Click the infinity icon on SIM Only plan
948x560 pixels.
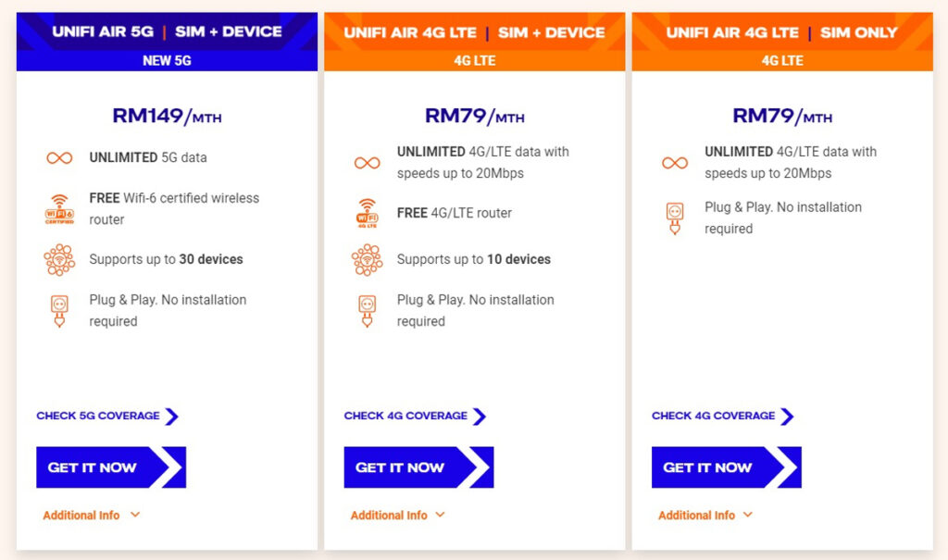(x=674, y=159)
